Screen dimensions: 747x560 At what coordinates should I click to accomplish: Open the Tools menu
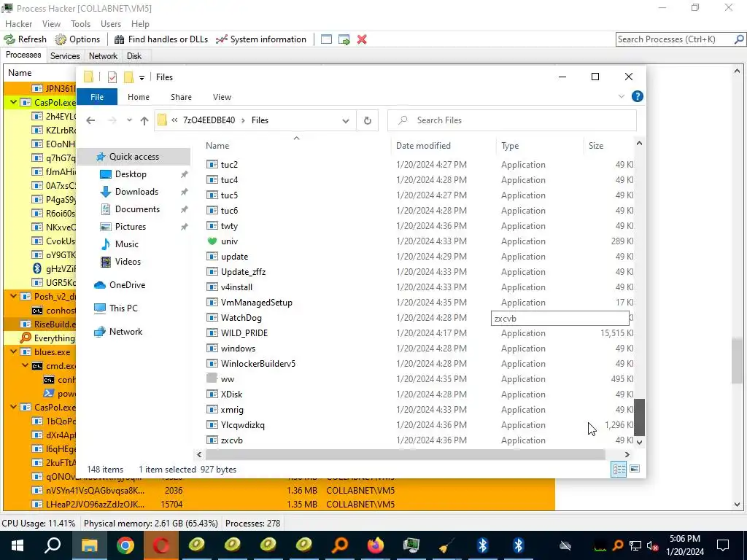pos(80,24)
